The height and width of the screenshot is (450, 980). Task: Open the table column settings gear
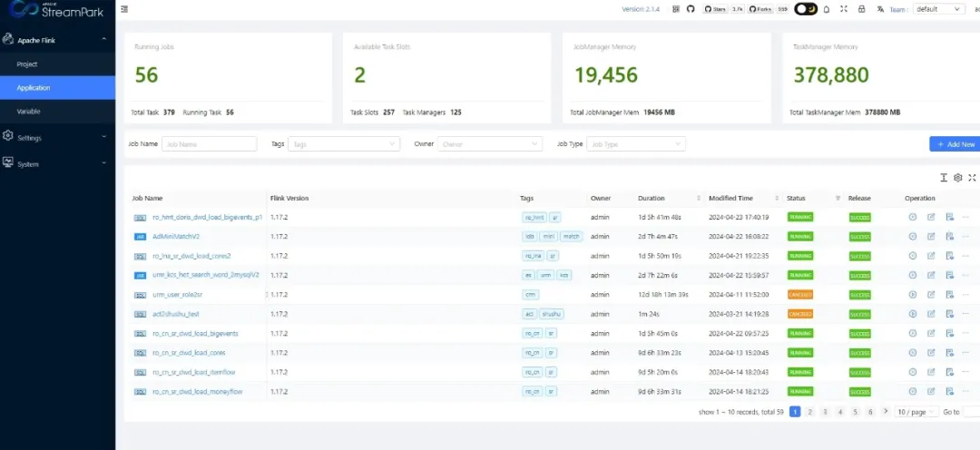[x=957, y=178]
